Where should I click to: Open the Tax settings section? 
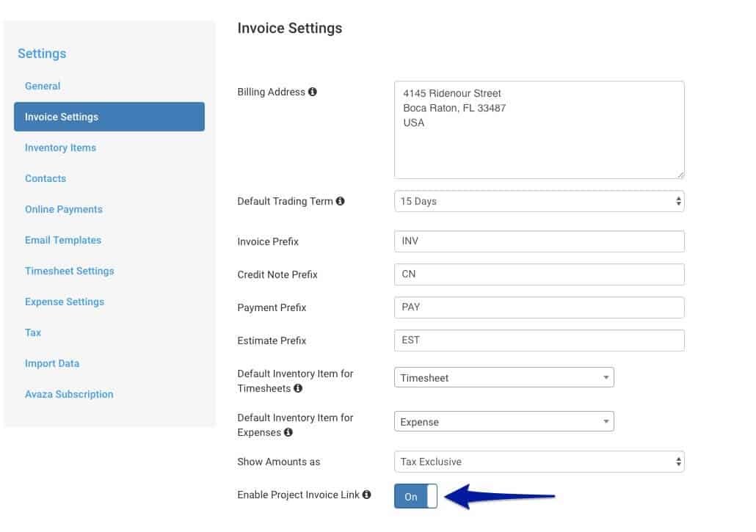coord(32,332)
